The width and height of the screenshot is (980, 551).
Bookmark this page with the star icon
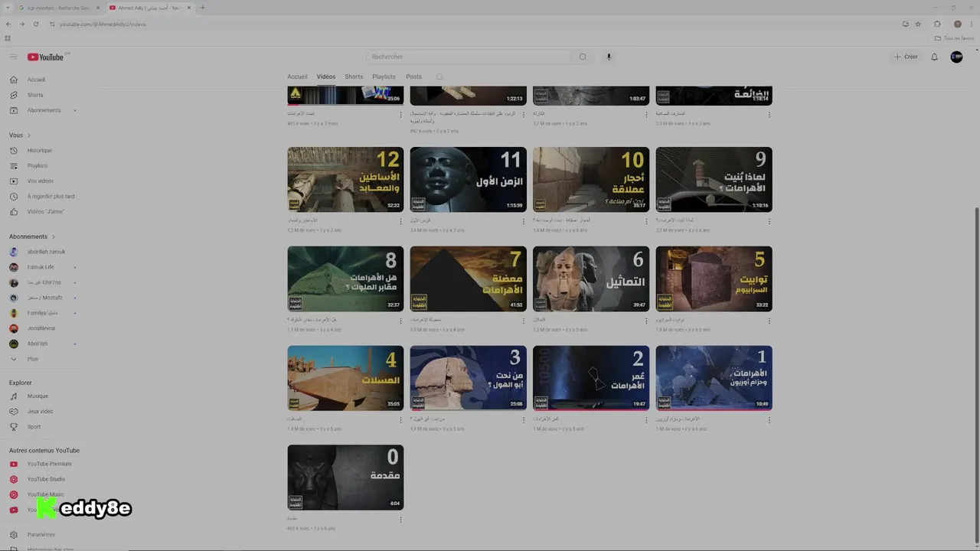tap(918, 24)
